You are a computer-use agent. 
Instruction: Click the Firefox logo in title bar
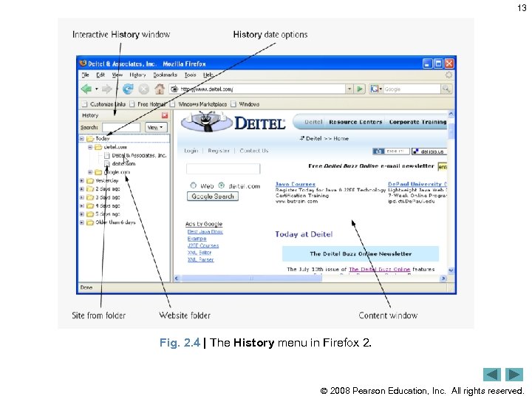tap(83, 63)
